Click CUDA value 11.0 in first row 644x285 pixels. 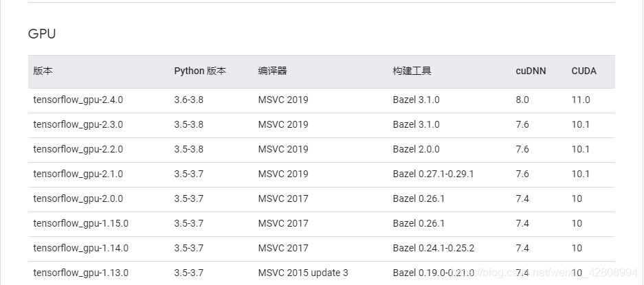click(581, 100)
